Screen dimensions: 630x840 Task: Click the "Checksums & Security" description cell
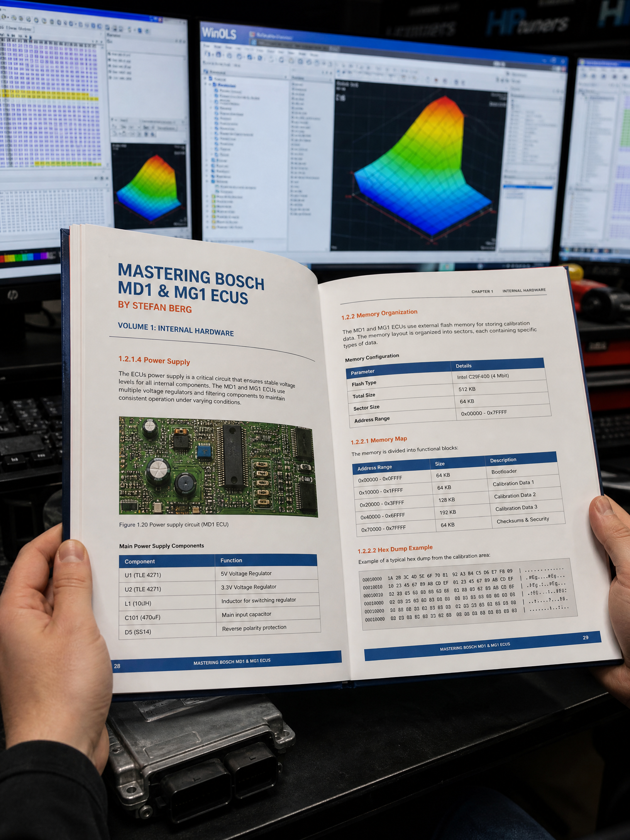[528, 520]
